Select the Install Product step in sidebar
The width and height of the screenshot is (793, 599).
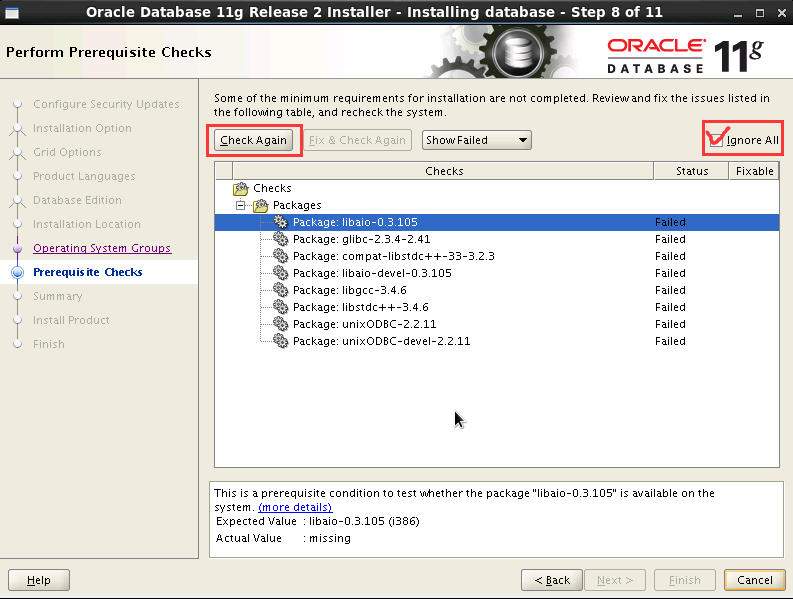coord(71,320)
